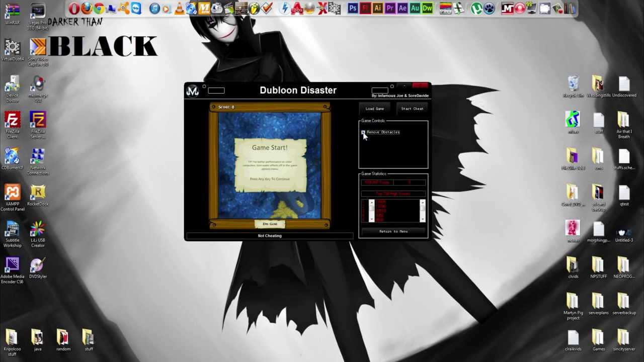Select Network Connections desktop icon
The image size is (644, 362).
[38, 161]
